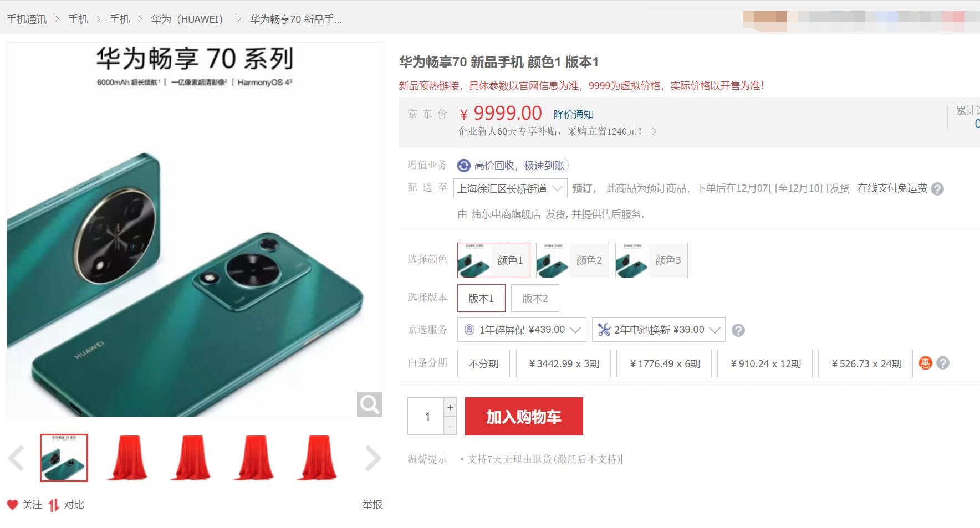Select 颜色3 color swatch option
Viewport: 980px width, 528px height.
[x=651, y=260]
